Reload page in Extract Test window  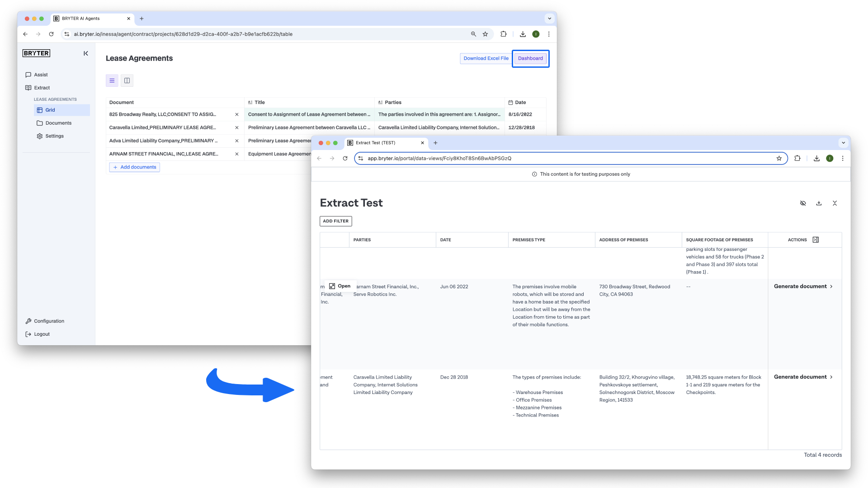pos(345,158)
